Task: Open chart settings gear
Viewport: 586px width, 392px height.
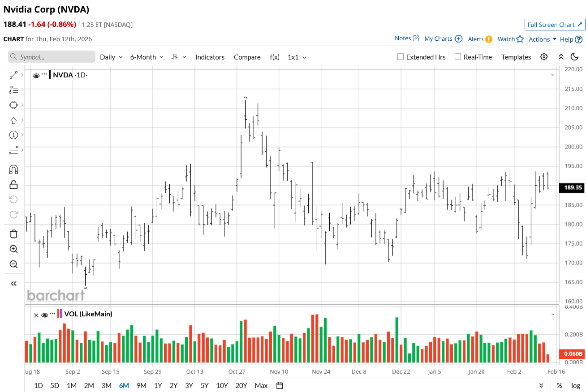Action: pyautogui.click(x=544, y=57)
